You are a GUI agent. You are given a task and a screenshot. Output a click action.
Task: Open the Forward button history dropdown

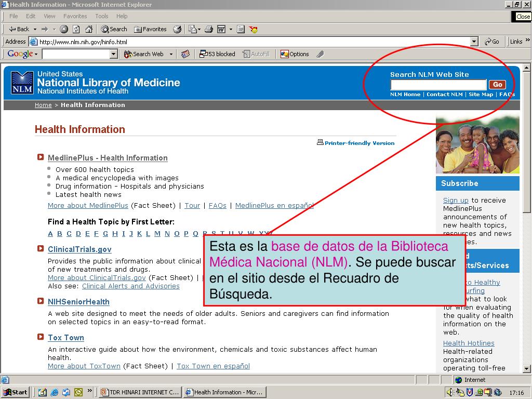tap(54, 29)
